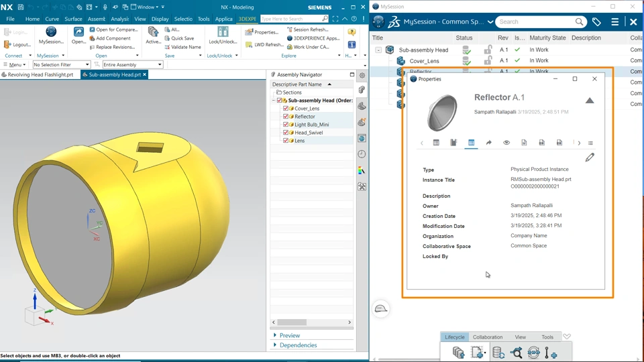Screen dimensions: 644x362
Task: Select the eye icon tab in Properties dialog
Action: coord(506,143)
